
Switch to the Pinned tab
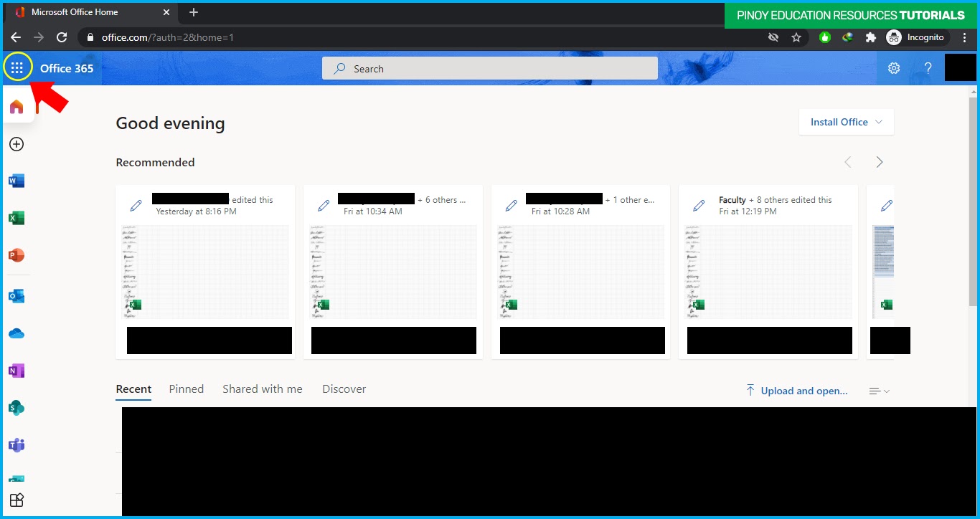(187, 389)
